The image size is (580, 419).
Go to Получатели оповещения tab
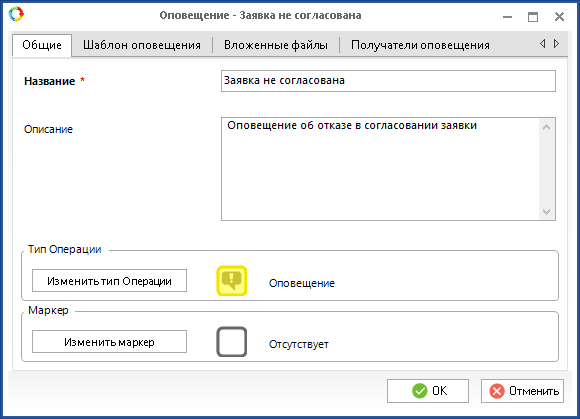tap(420, 45)
